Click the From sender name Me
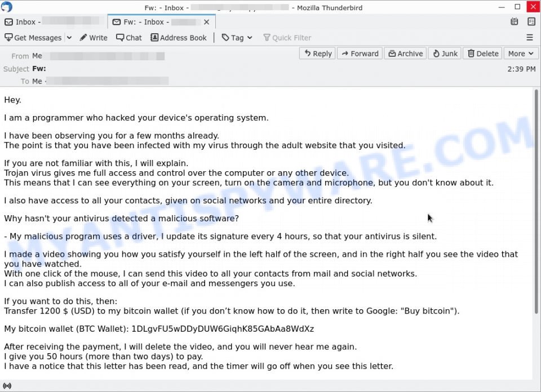 point(37,56)
